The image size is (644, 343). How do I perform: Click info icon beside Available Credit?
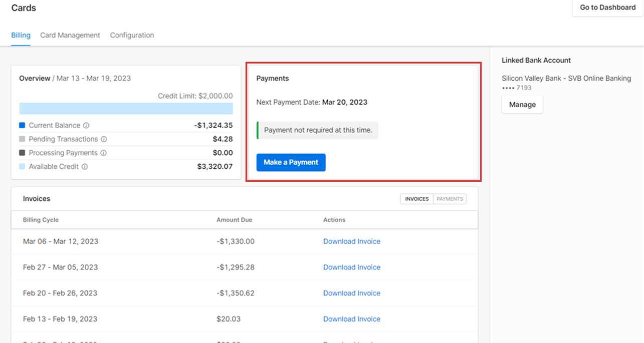click(85, 167)
